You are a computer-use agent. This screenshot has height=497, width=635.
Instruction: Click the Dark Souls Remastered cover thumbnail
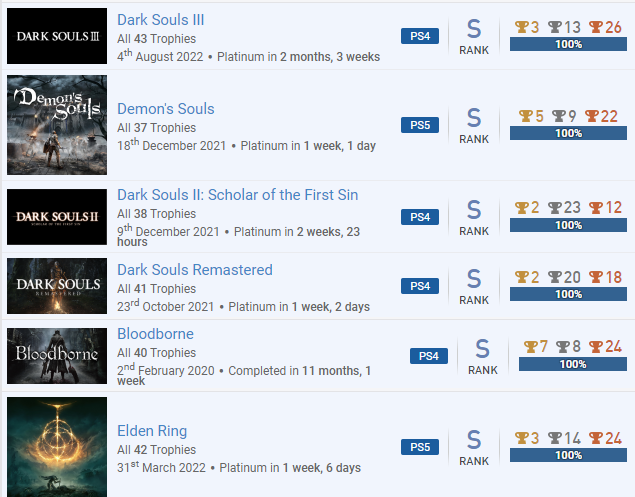click(x=56, y=287)
